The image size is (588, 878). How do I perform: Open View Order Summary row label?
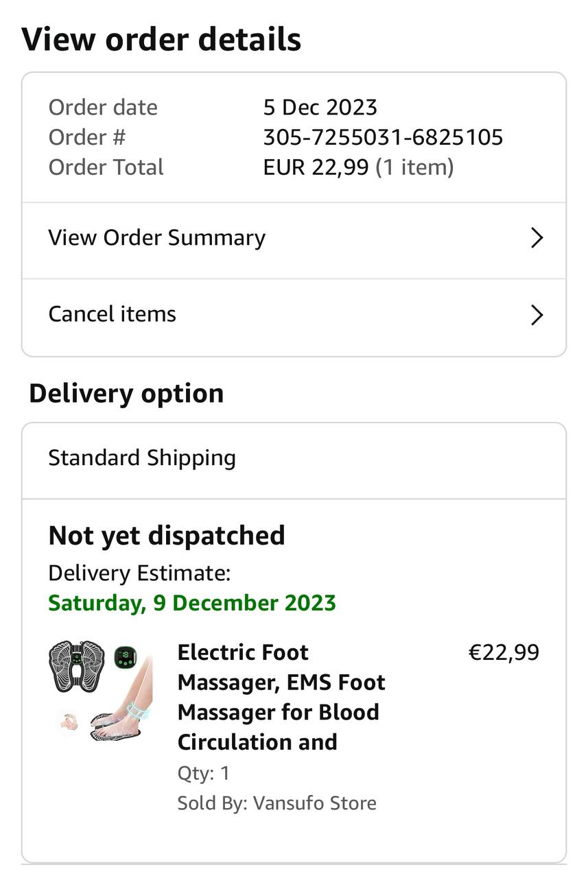tap(156, 238)
